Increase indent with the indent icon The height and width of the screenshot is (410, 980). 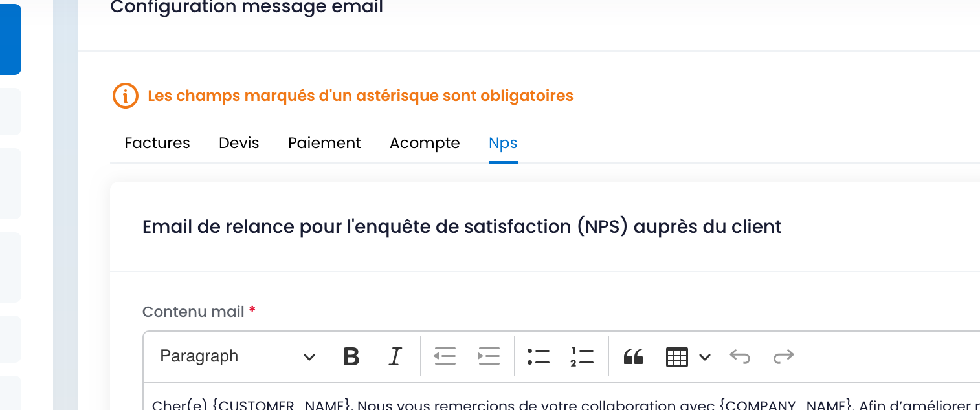click(x=489, y=356)
